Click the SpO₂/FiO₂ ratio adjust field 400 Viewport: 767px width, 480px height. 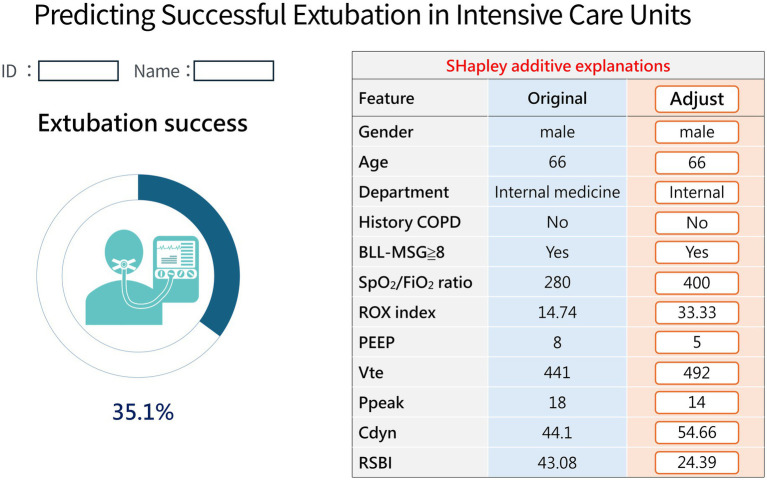[697, 283]
